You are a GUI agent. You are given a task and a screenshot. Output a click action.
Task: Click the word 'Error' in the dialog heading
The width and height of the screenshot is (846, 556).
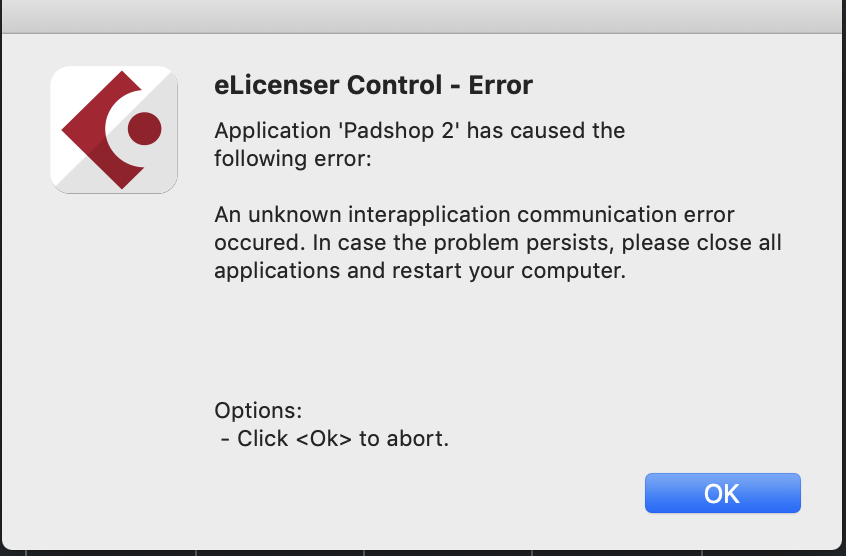pyautogui.click(x=500, y=85)
